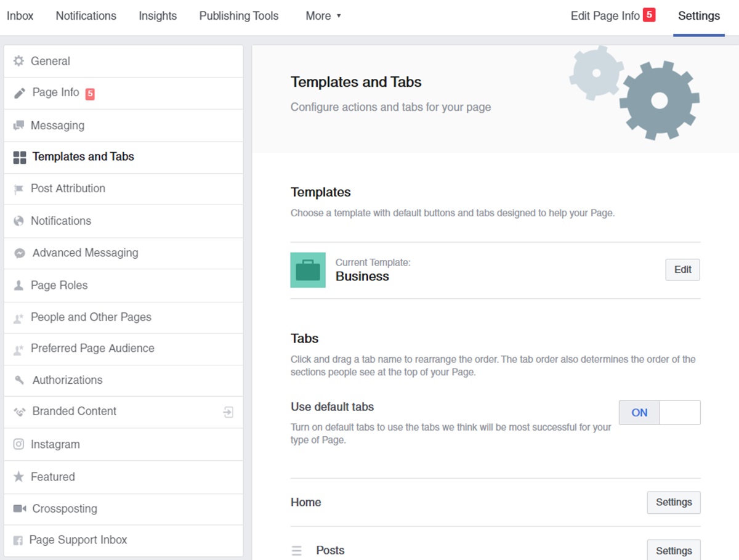This screenshot has width=739, height=560.
Task: Click the Post Attribution flag icon
Action: (x=18, y=189)
